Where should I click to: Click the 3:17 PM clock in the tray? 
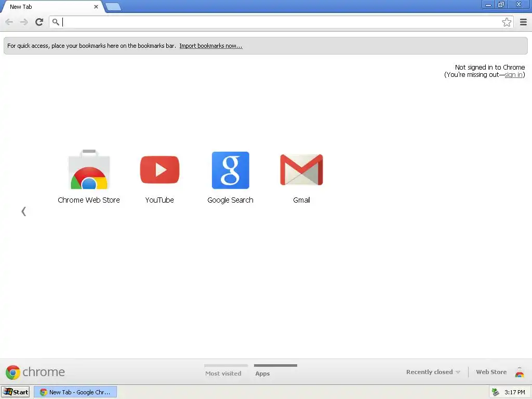coord(515,392)
